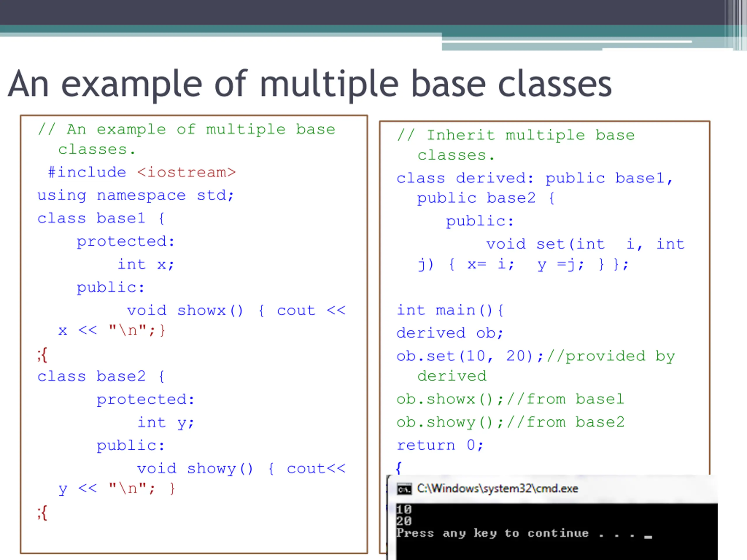Click the 'class base2 {' declaration

(101, 376)
